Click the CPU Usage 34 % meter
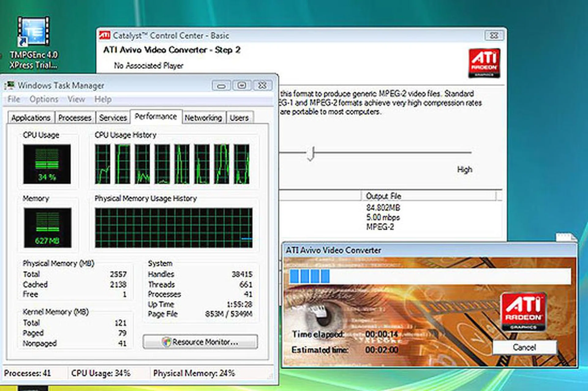This screenshot has width=588, height=391. (47, 164)
